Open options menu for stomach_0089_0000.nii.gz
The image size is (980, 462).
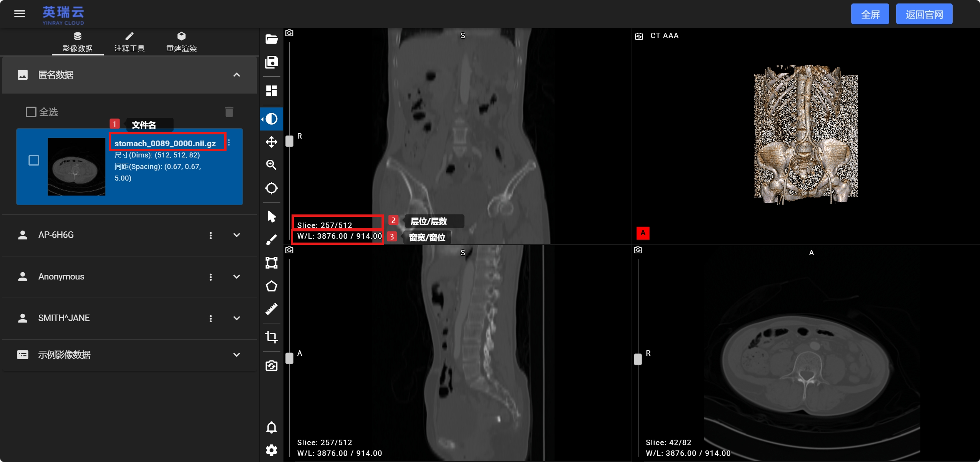click(229, 142)
